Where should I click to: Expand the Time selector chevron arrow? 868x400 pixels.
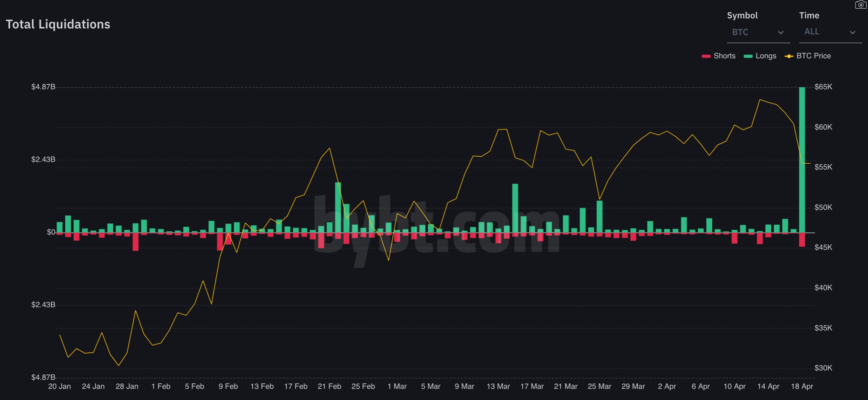point(852,33)
